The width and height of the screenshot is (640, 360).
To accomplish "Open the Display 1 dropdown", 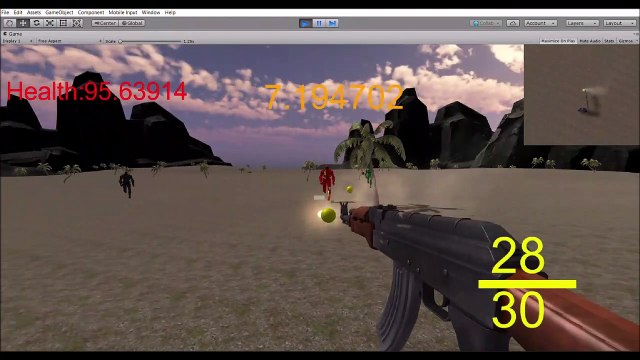I will tap(17, 41).
